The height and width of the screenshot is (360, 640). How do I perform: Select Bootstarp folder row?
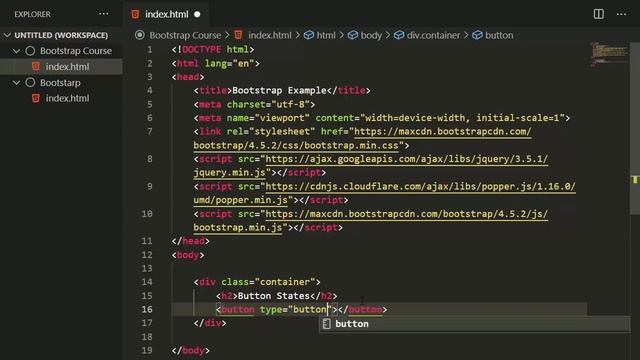click(61, 82)
